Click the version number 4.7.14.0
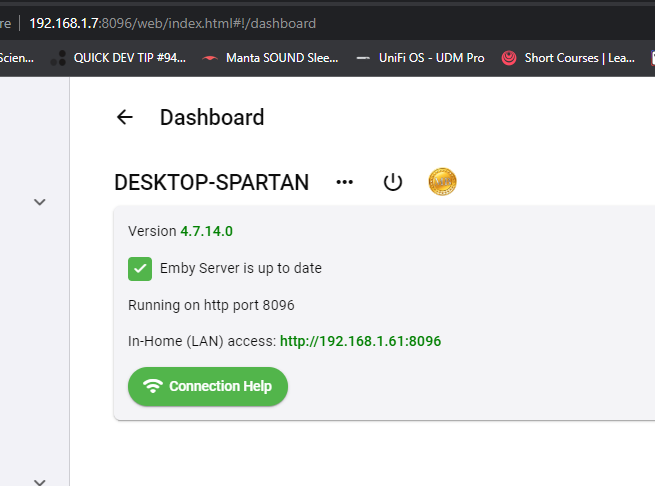Screen dimensions: 655x486 pos(206,231)
